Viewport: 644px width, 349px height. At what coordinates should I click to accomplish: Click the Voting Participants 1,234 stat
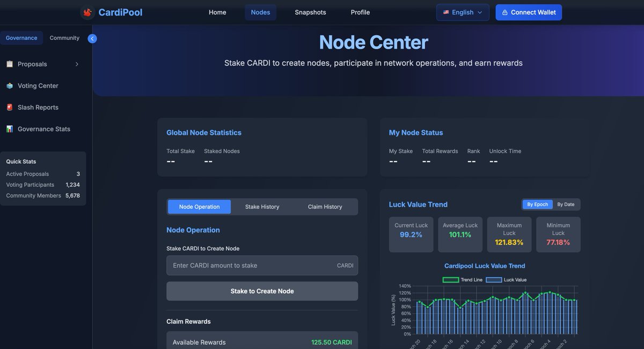pyautogui.click(x=43, y=185)
